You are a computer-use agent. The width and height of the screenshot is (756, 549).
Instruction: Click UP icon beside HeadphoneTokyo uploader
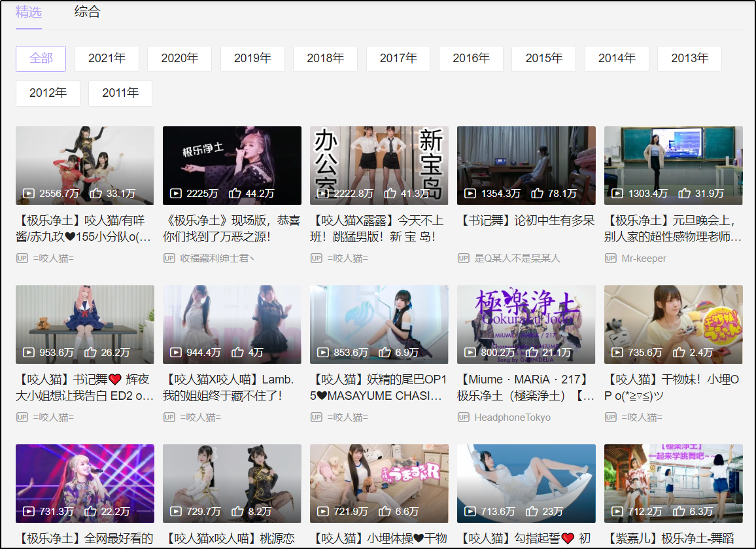(463, 417)
